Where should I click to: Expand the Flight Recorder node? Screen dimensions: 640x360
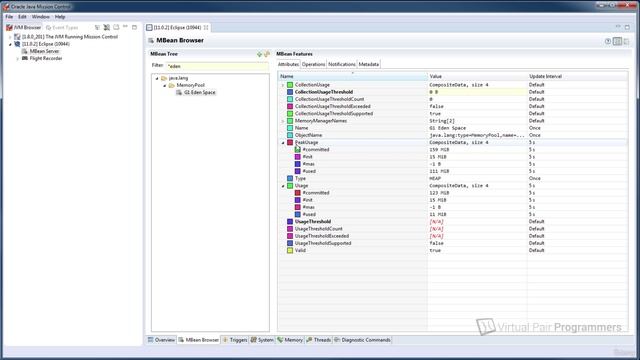click(x=18, y=59)
